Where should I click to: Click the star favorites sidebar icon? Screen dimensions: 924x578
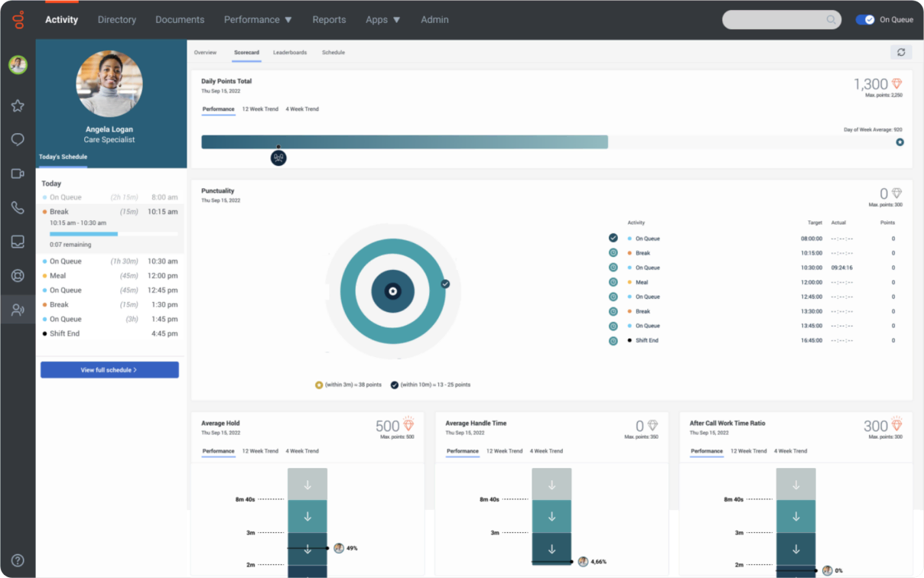click(18, 106)
